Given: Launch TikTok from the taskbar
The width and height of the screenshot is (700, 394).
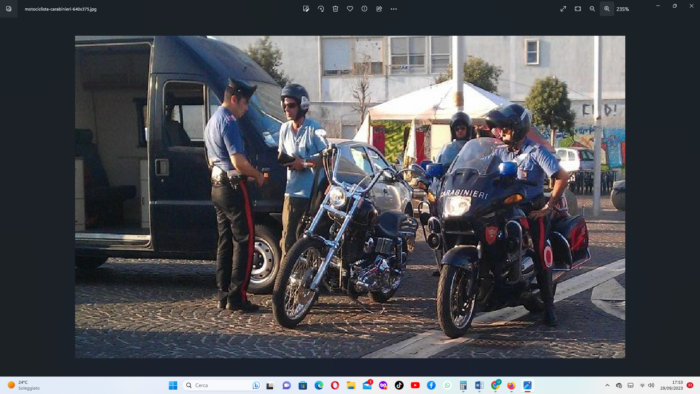Looking at the screenshot, I should 399,386.
